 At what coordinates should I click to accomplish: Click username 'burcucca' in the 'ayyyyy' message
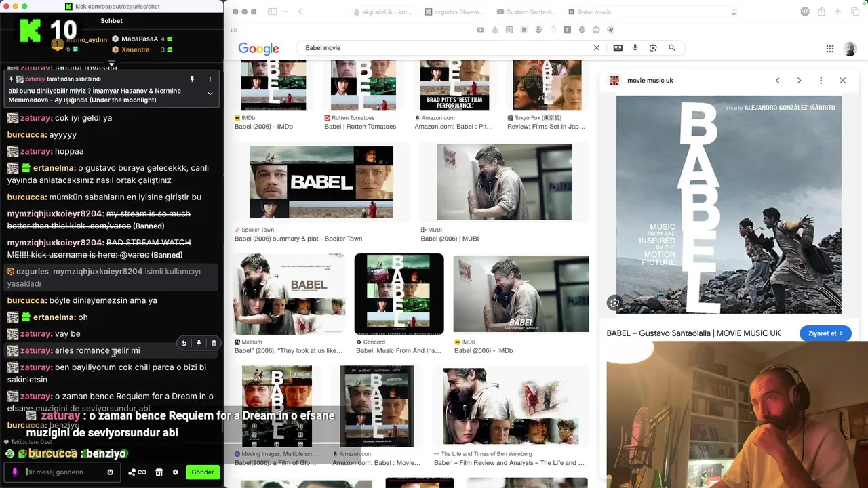(26, 135)
